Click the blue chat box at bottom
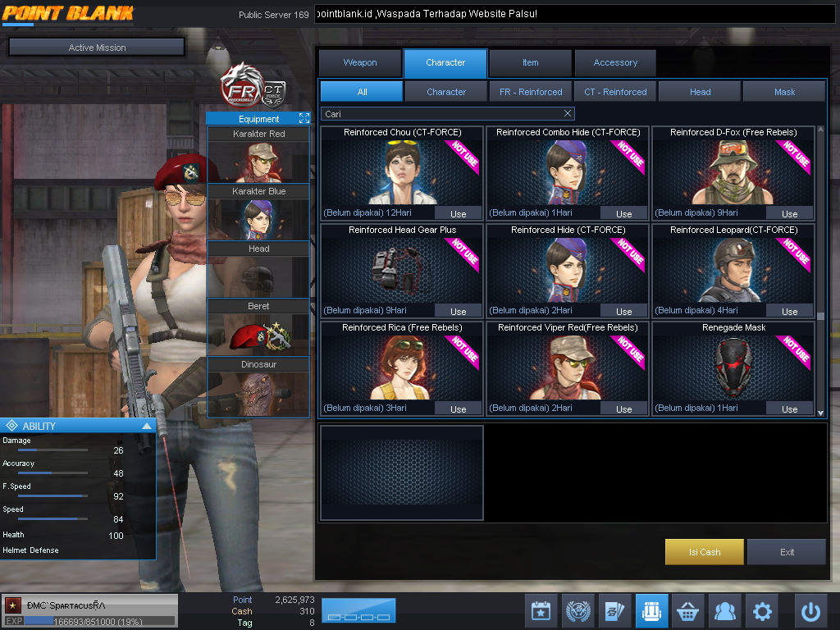 tap(358, 610)
